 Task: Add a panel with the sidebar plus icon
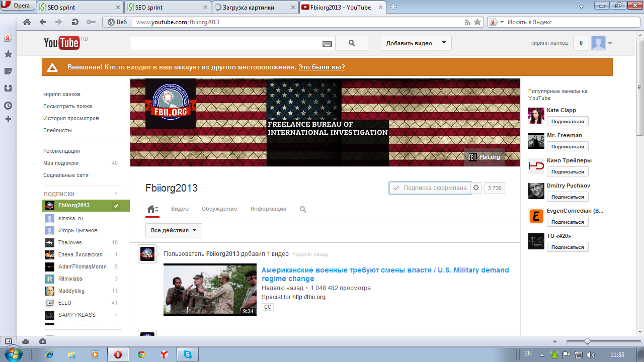click(x=8, y=119)
